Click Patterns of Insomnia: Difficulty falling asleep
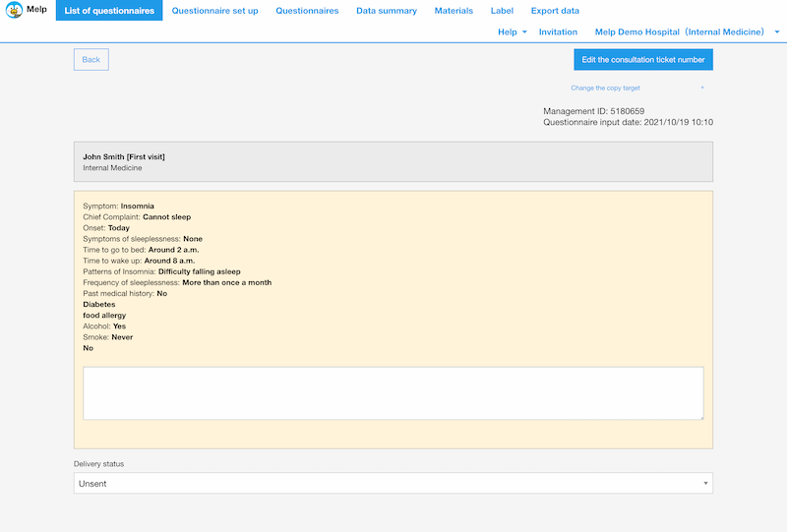This screenshot has height=532, width=787. (161, 271)
